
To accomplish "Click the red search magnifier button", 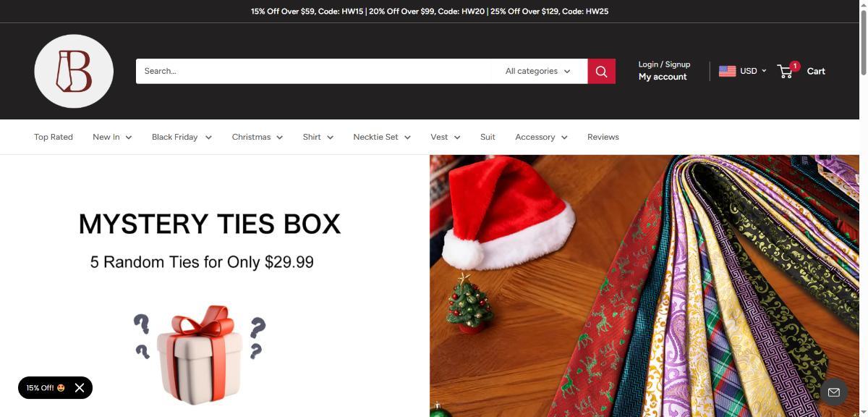I will (x=601, y=71).
